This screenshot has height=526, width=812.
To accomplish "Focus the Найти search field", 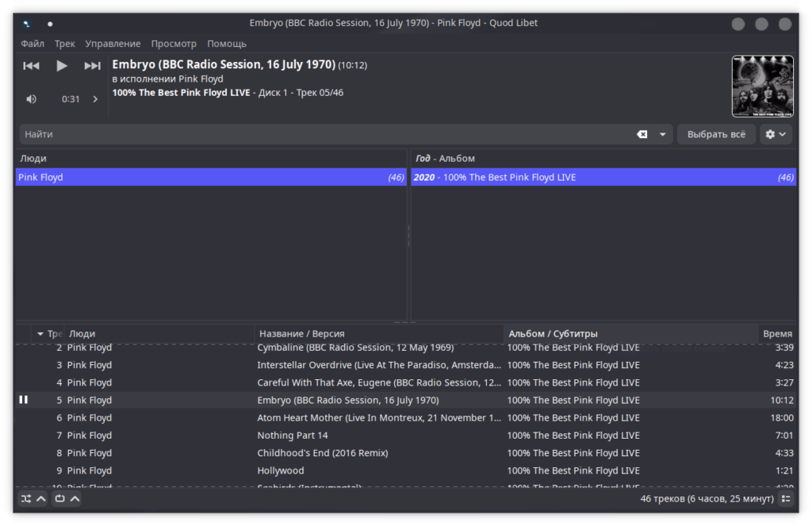I will (x=326, y=134).
